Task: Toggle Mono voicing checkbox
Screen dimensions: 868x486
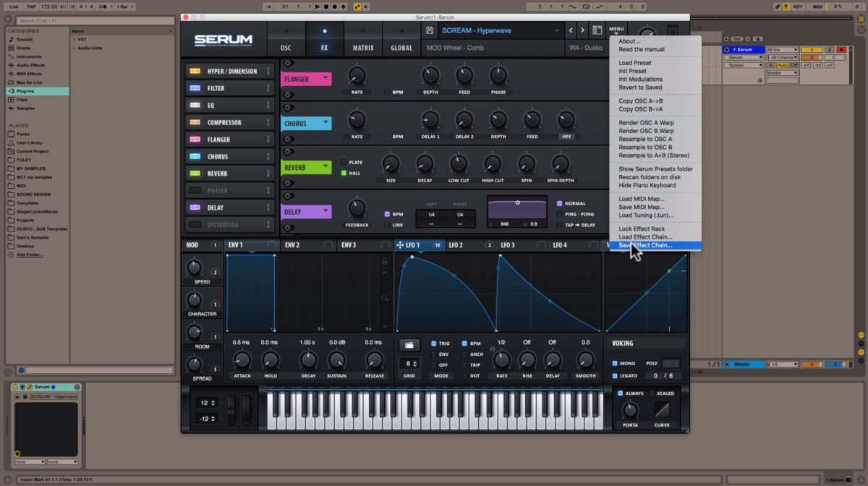Action: coord(614,364)
